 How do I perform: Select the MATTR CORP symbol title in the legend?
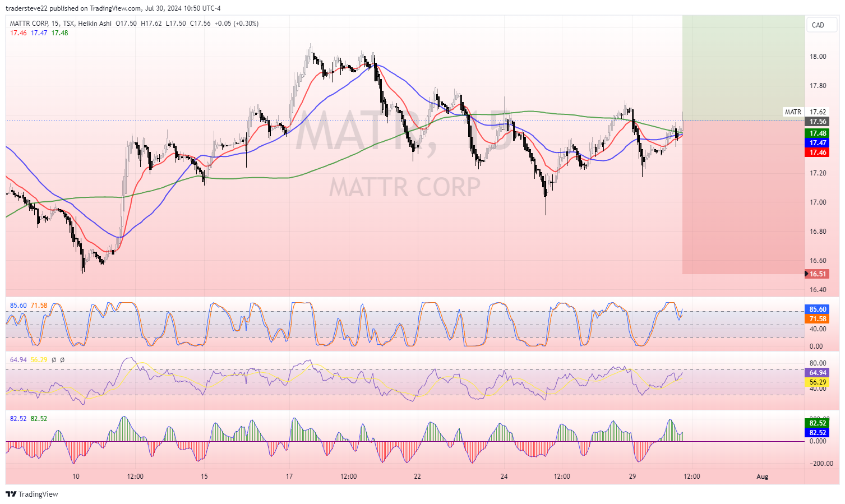pos(29,24)
